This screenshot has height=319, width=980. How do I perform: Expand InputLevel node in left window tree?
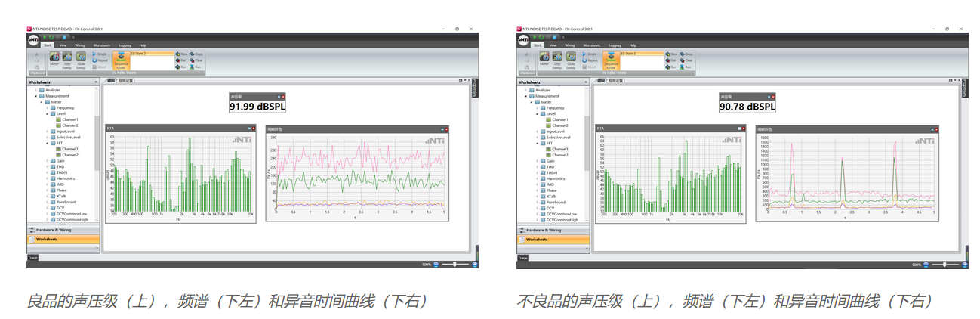click(x=47, y=132)
